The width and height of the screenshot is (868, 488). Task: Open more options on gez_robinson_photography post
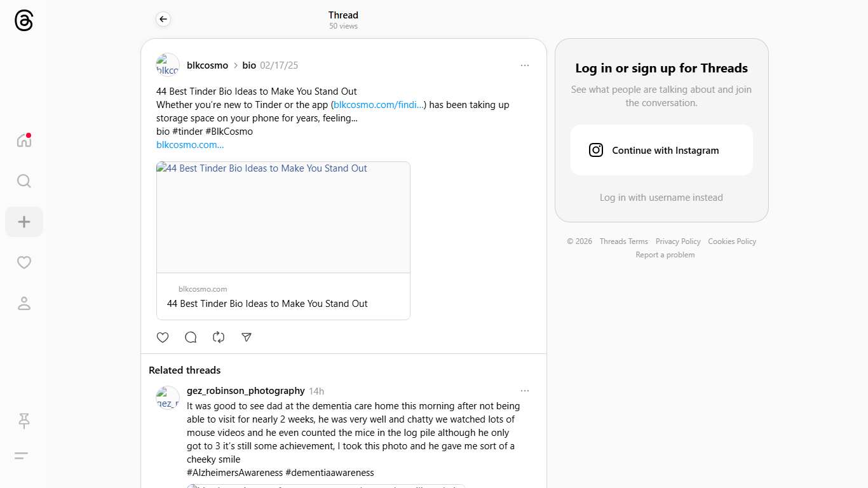tap(524, 391)
